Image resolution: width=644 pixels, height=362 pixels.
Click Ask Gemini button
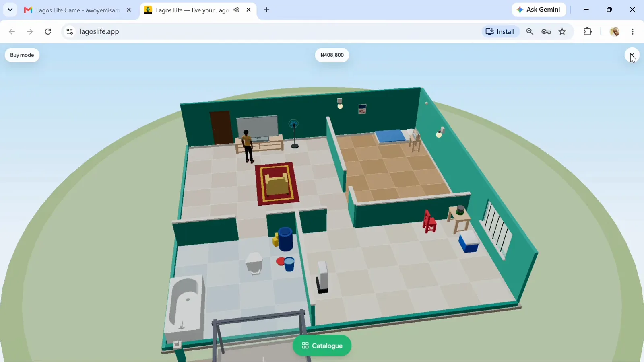pyautogui.click(x=539, y=10)
